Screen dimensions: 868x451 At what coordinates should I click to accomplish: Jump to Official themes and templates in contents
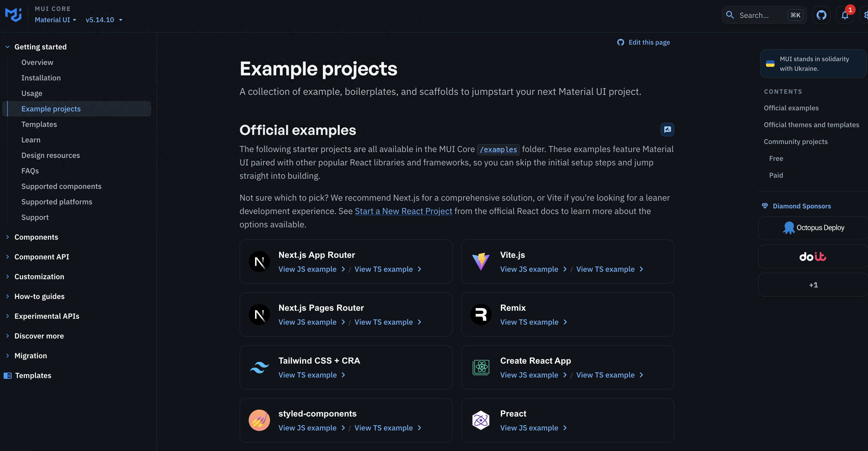pos(811,125)
